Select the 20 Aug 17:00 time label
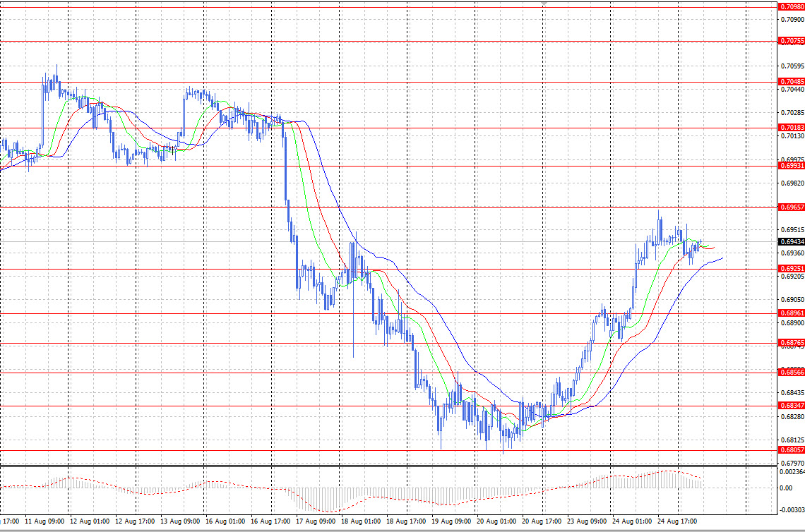 542,521
